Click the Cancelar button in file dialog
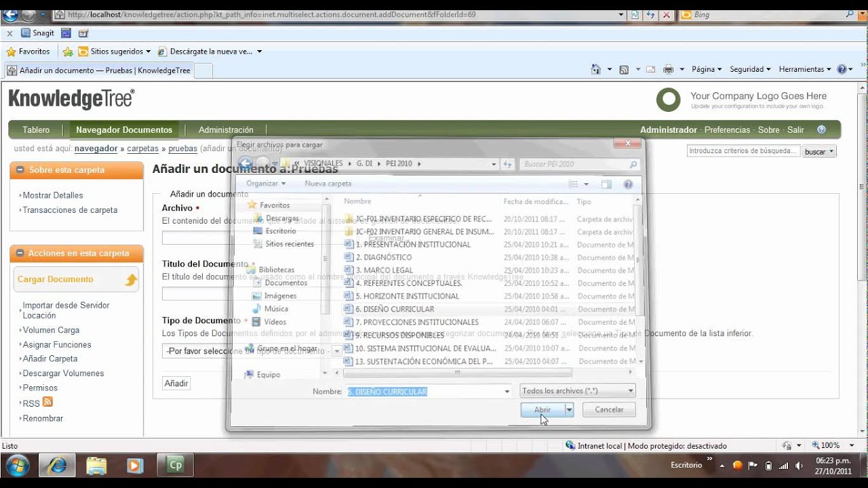868x488 pixels. point(609,409)
